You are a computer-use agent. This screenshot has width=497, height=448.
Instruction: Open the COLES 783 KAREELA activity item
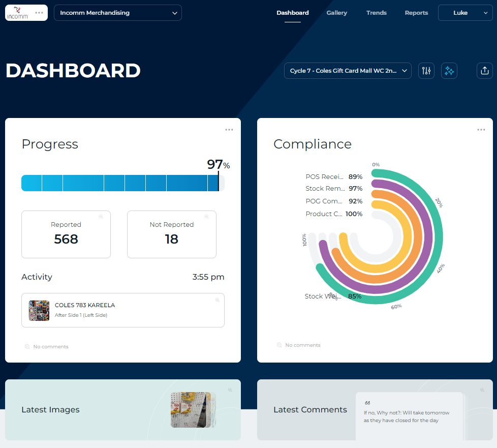tap(123, 310)
